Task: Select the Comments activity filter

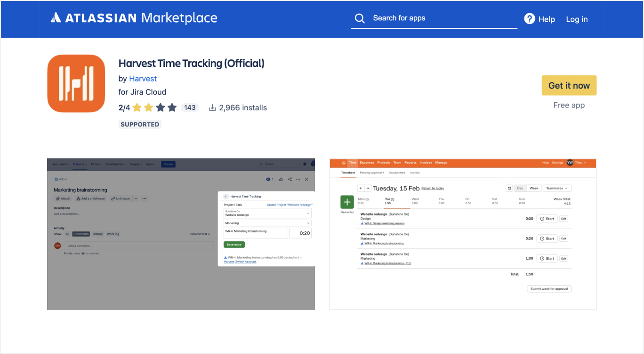Action: (80, 234)
